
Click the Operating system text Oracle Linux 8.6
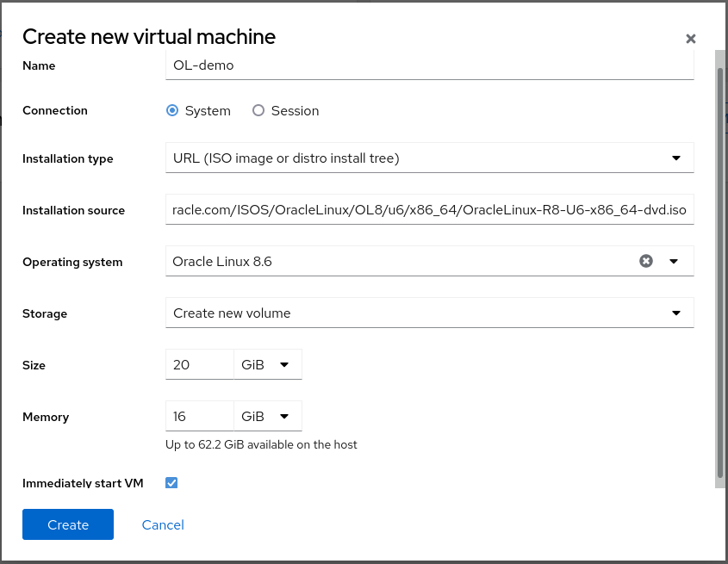222,262
